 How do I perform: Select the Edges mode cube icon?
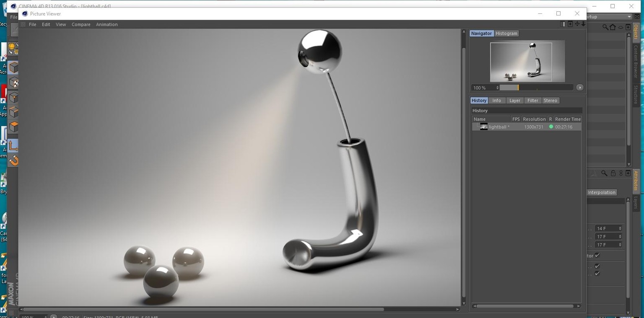(x=13, y=112)
